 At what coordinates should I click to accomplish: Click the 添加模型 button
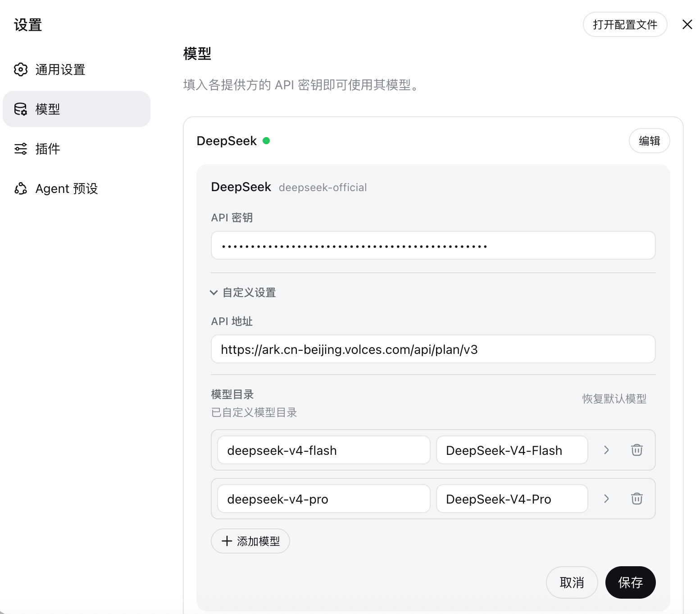pos(250,541)
